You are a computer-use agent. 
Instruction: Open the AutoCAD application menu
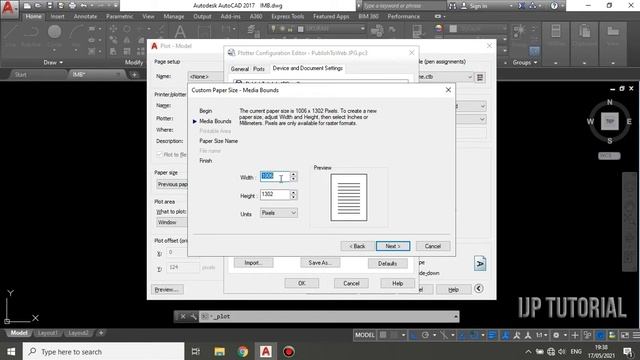(x=9, y=8)
